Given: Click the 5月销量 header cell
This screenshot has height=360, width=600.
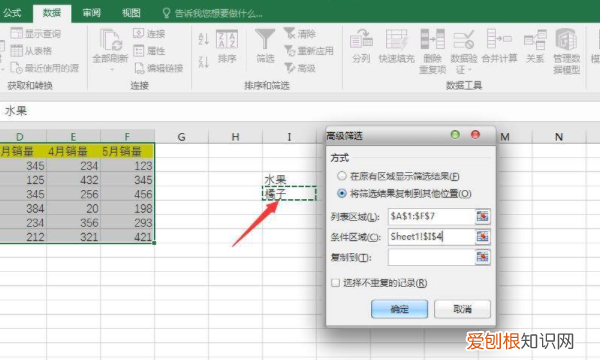Looking at the screenshot, I should tap(127, 151).
